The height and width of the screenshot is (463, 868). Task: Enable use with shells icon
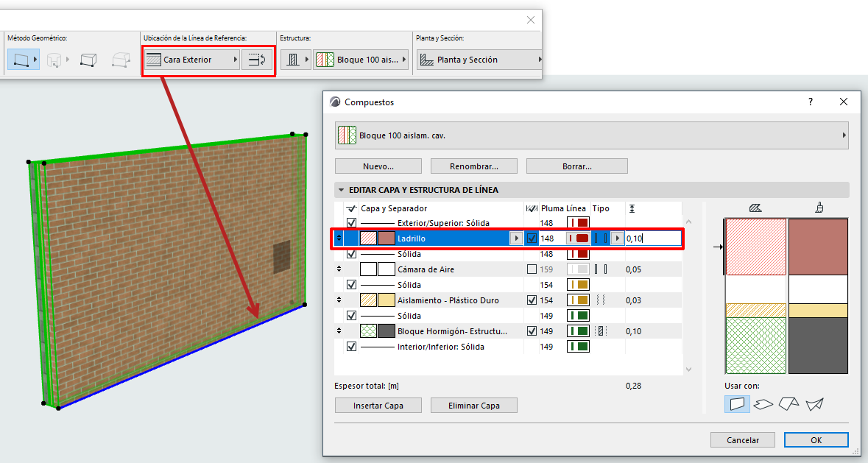[814, 404]
